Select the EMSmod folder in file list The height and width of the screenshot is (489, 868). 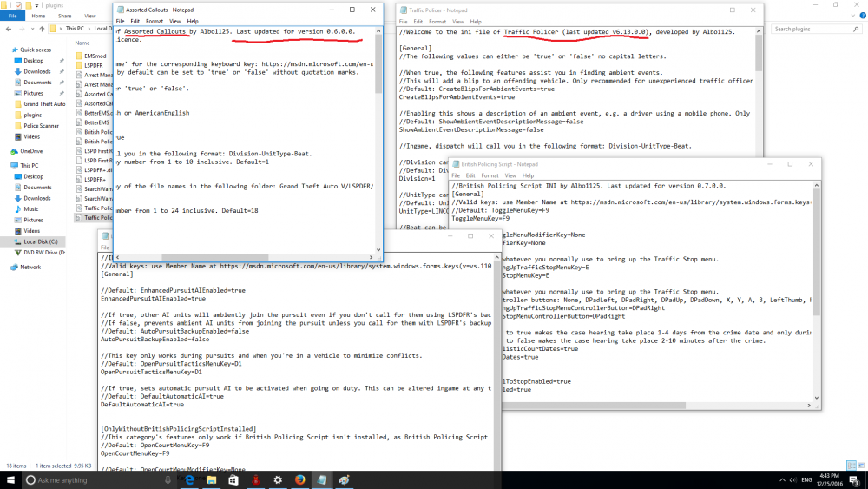95,56
